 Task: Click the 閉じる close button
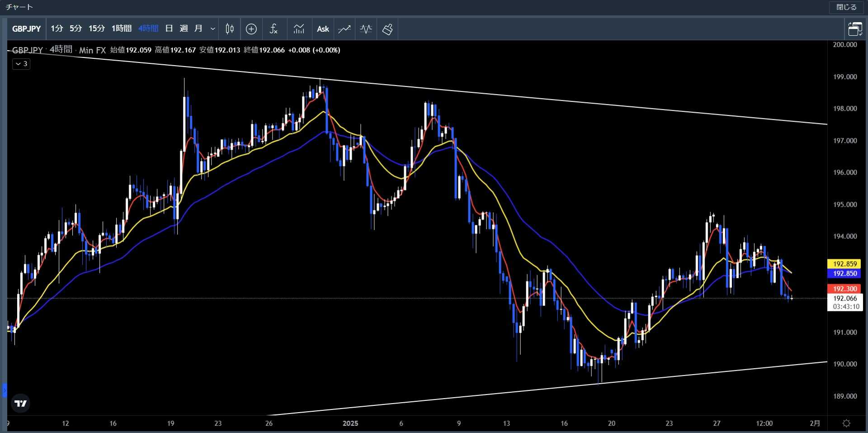(846, 7)
